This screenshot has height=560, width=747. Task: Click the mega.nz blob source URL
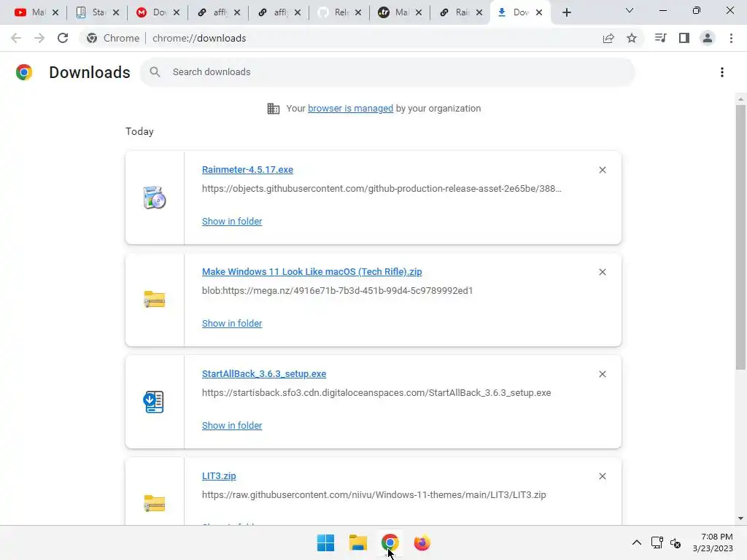click(x=337, y=290)
